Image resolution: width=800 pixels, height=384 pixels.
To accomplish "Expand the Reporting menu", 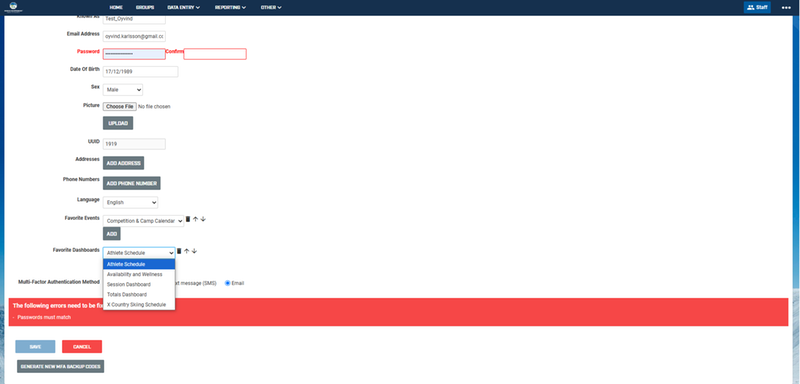I will click(x=230, y=8).
